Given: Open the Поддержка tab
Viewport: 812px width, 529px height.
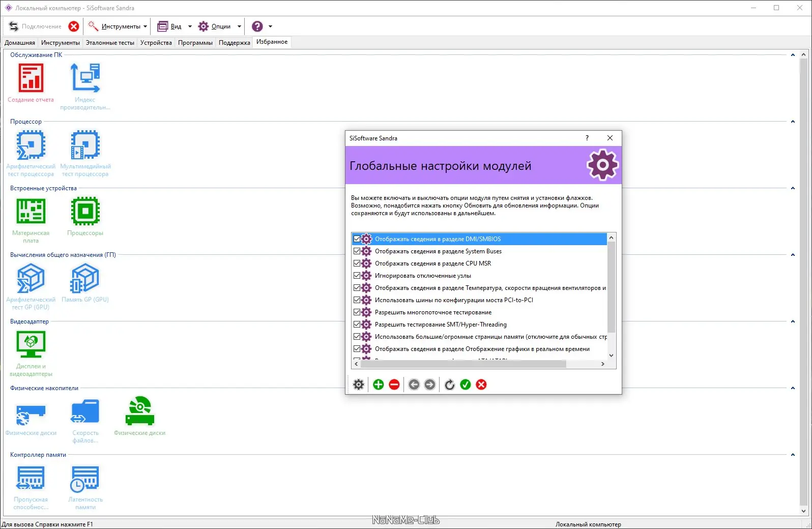Looking at the screenshot, I should (235, 43).
